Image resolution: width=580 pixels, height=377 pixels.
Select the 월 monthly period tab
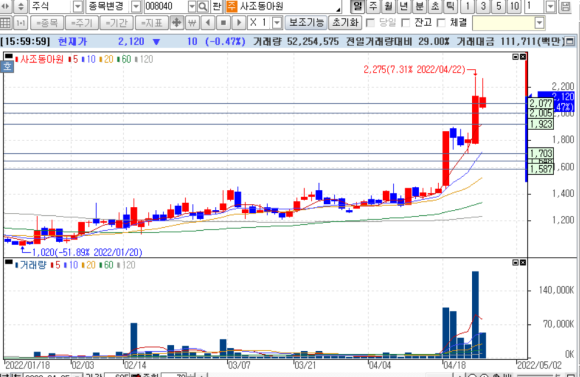point(388,6)
